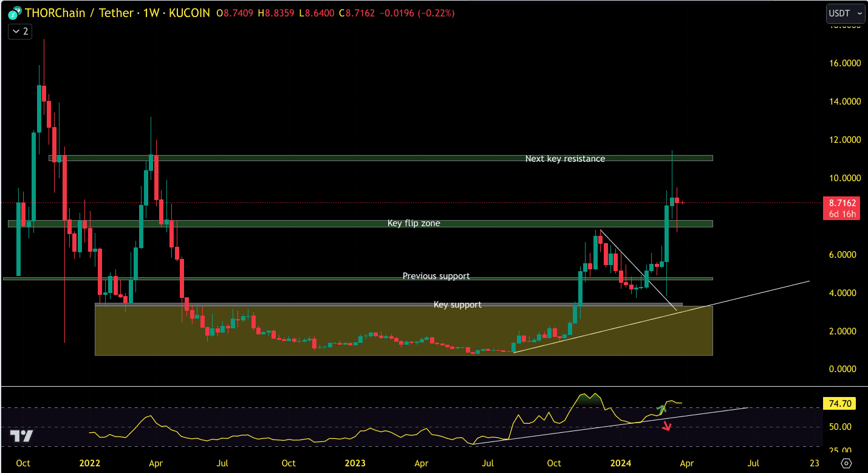868x473 pixels.
Task: Click the 4.0000 price axis label
Action: click(841, 293)
